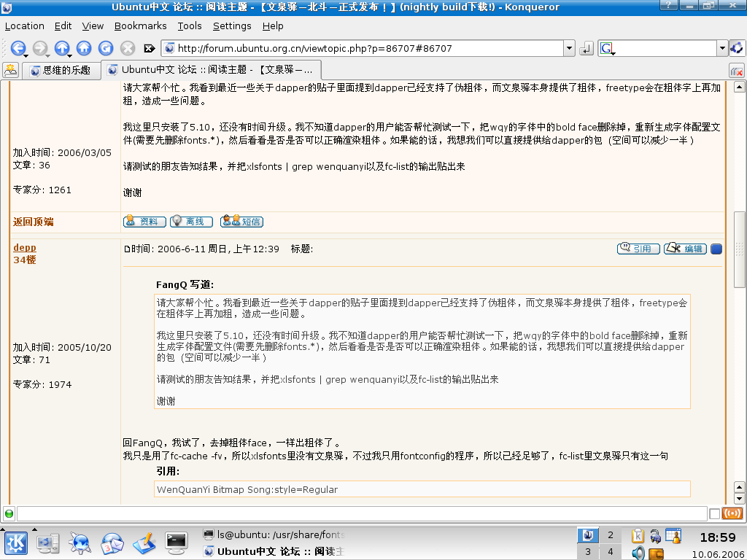Open the Bookmarks menu
This screenshot has width=747, height=560.
click(x=141, y=26)
